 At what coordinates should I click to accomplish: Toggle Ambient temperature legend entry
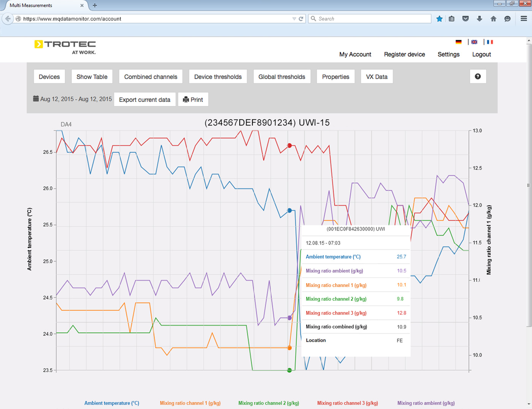click(x=112, y=403)
